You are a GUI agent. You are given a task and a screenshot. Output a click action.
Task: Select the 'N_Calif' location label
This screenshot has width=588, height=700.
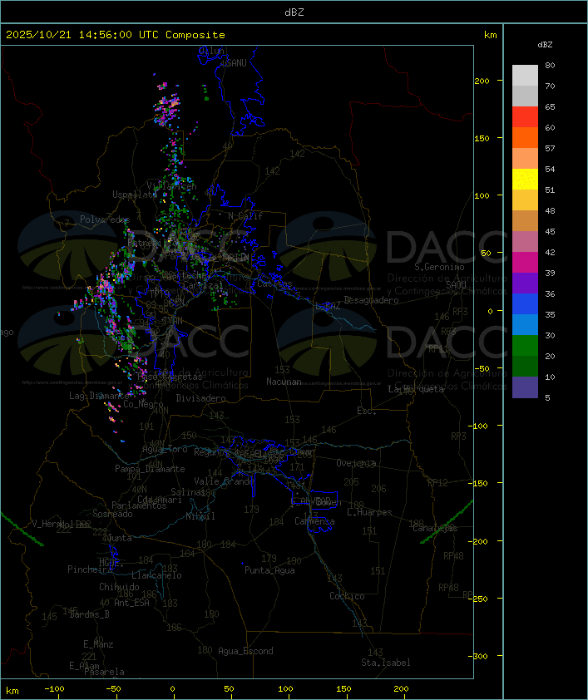tap(245, 216)
